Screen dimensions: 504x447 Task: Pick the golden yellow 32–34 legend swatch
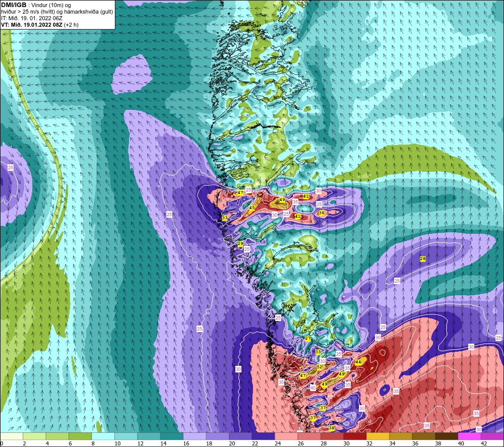pos(378,436)
